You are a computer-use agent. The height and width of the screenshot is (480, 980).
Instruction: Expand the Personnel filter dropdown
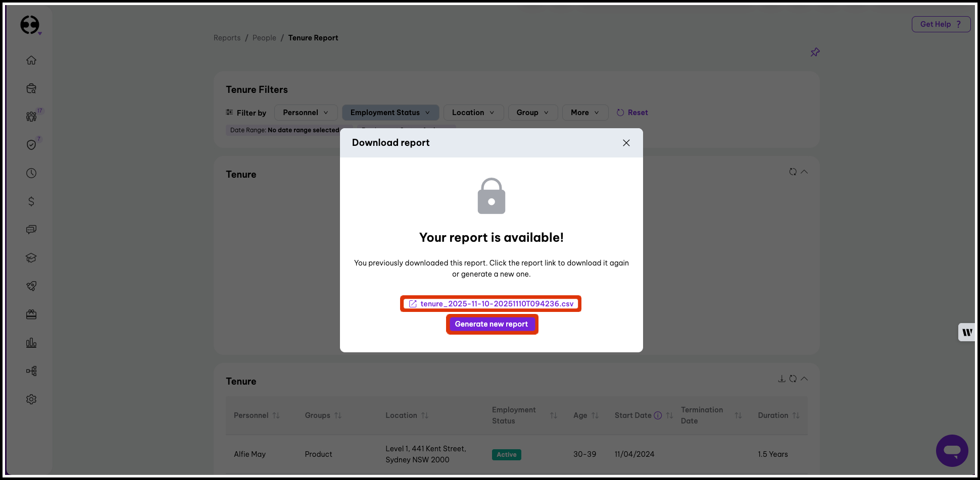(306, 113)
